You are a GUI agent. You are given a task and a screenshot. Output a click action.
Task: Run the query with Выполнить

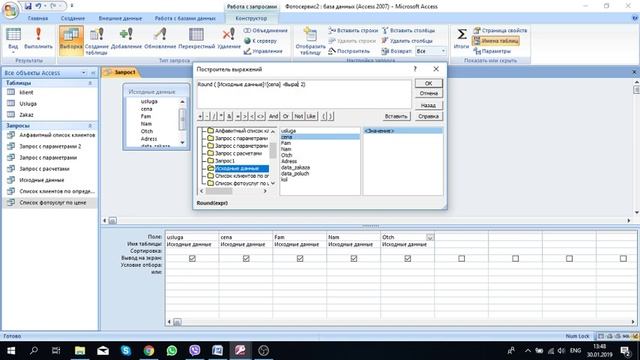pyautogui.click(x=38, y=39)
